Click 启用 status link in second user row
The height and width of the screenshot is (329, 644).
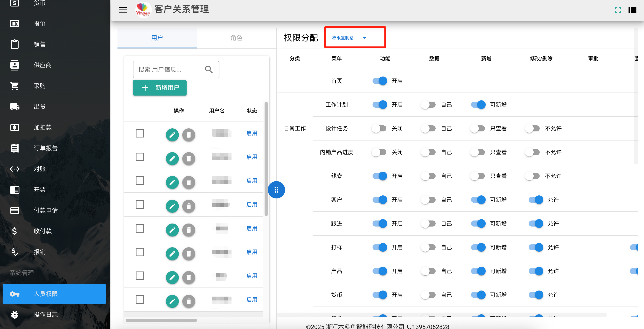[x=252, y=157]
